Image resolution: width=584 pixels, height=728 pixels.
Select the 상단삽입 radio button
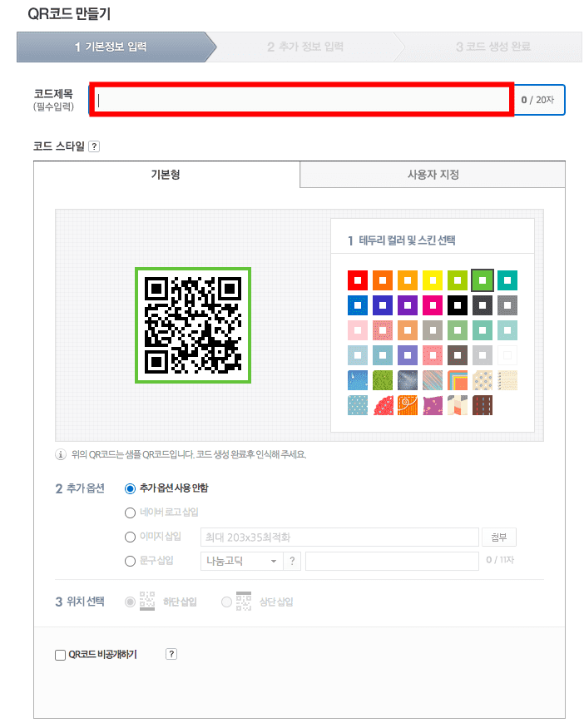tap(226, 602)
